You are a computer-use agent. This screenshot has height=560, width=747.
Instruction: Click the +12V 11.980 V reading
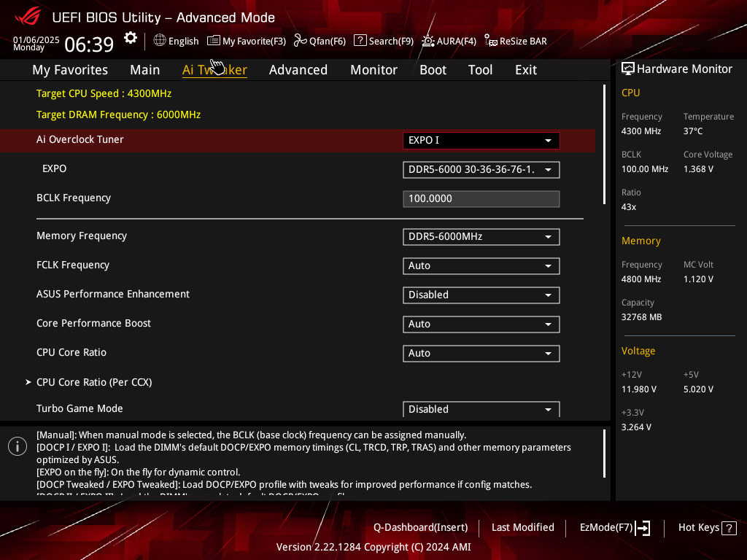(639, 389)
